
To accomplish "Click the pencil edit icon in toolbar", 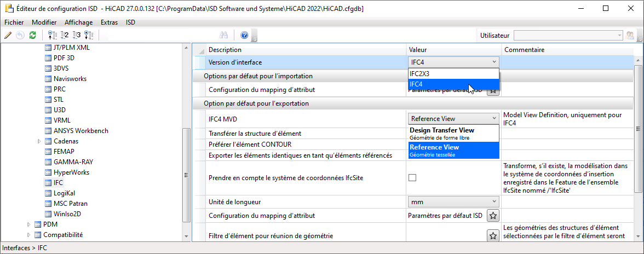I will click(8, 35).
